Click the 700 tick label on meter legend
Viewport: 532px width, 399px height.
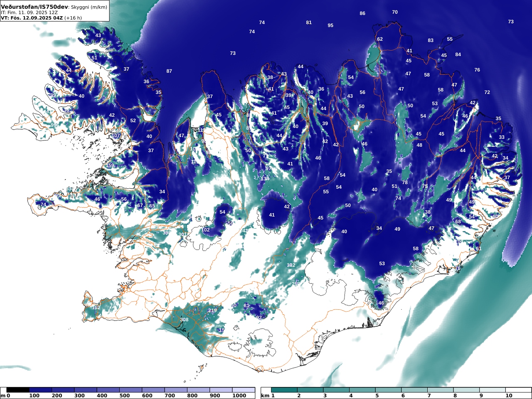170,396
